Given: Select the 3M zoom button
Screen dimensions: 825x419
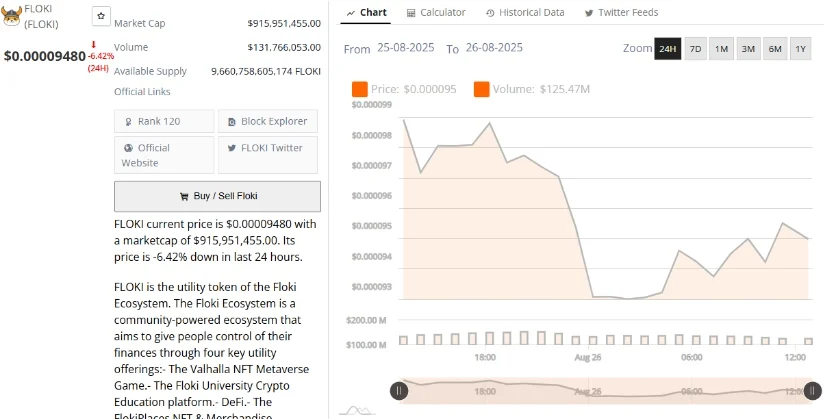Looking at the screenshot, I should 747,49.
